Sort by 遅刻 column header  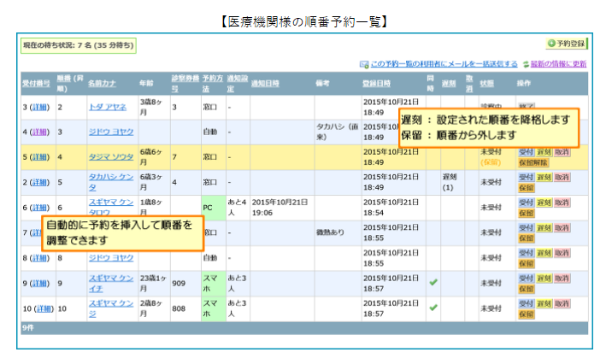point(449,83)
